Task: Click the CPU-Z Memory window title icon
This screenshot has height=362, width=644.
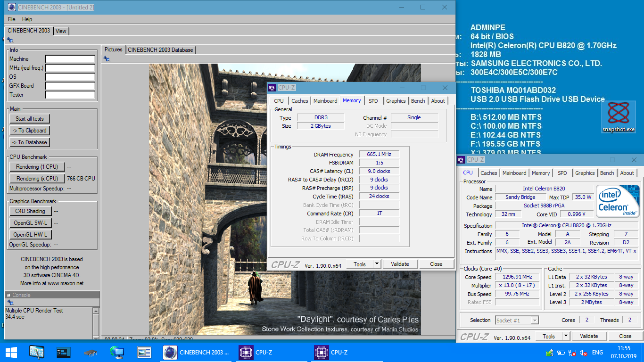Action: tap(272, 88)
